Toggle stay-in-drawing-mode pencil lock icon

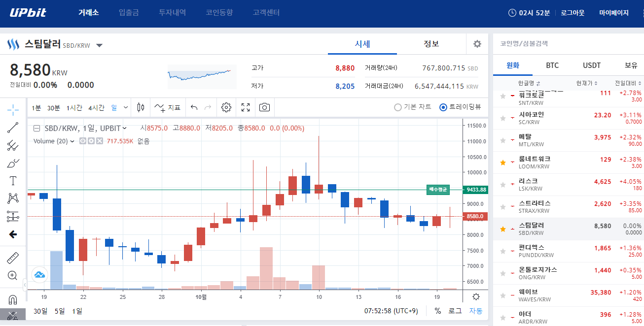point(13,315)
